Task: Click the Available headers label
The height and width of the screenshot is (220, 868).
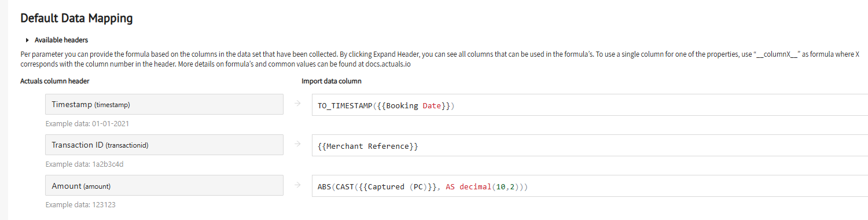Action: (x=61, y=40)
